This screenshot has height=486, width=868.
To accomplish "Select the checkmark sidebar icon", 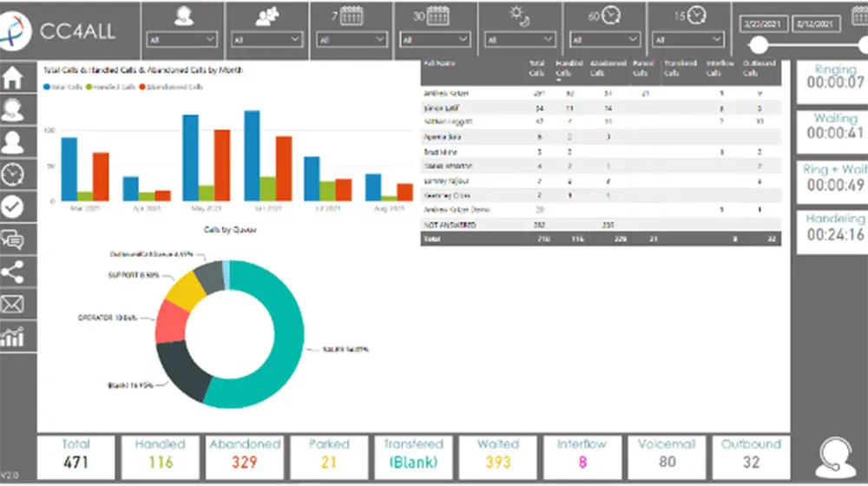I will pos(13,207).
